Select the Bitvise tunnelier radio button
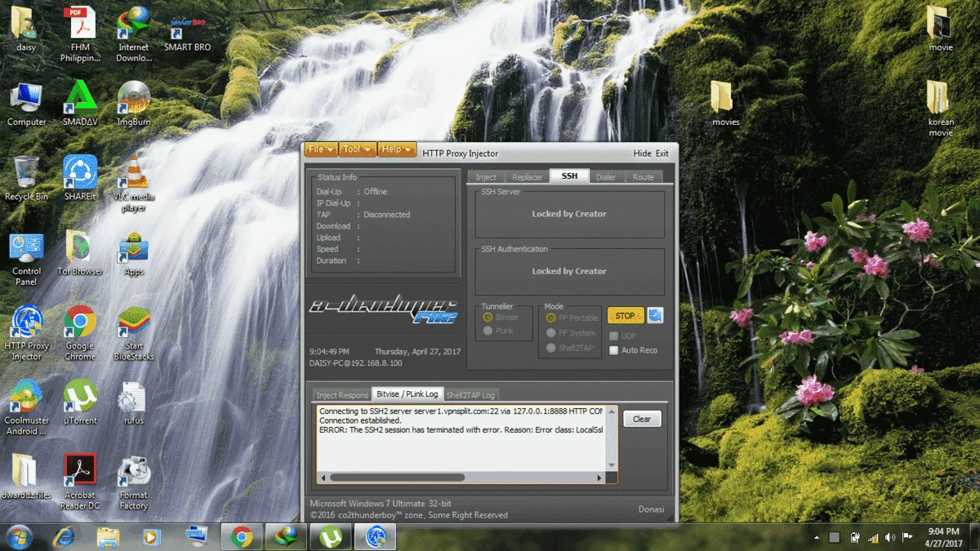This screenshot has width=980, height=551. (x=488, y=318)
